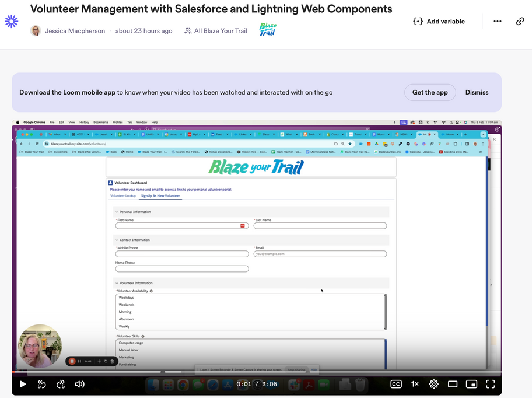Click the Last Name input field
This screenshot has height=398, width=532.
320,226
